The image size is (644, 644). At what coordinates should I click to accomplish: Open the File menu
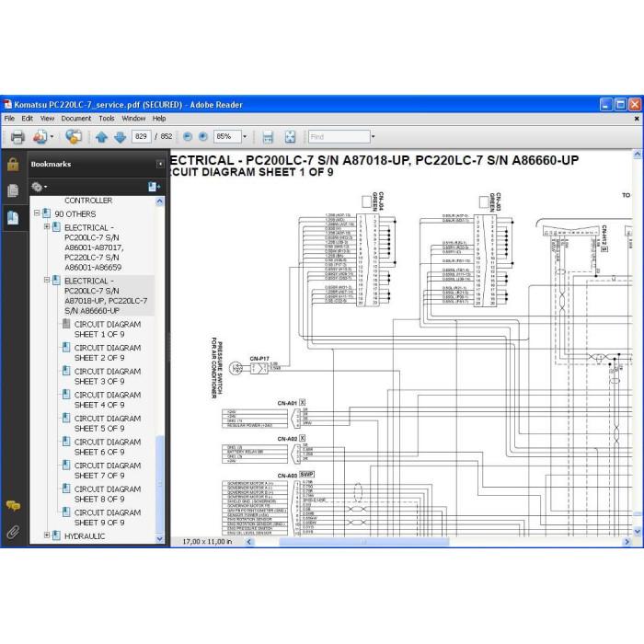pos(9,119)
